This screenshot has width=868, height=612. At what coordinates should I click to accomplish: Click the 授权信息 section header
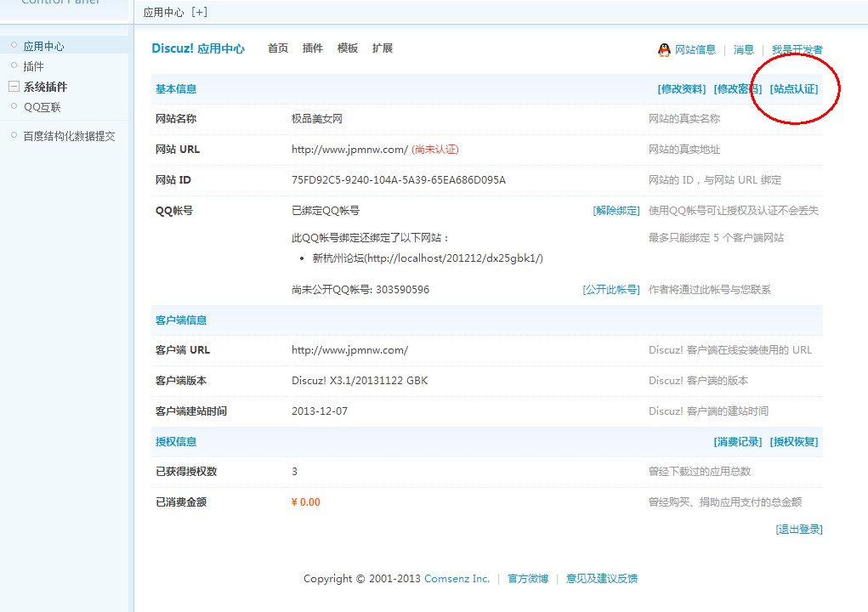pos(176,442)
